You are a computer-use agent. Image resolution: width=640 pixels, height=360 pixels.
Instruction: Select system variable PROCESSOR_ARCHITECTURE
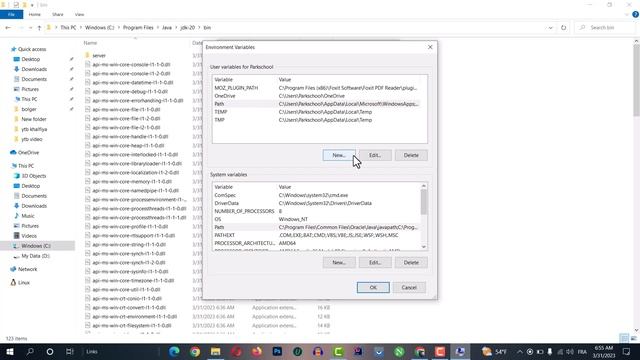coord(316,243)
